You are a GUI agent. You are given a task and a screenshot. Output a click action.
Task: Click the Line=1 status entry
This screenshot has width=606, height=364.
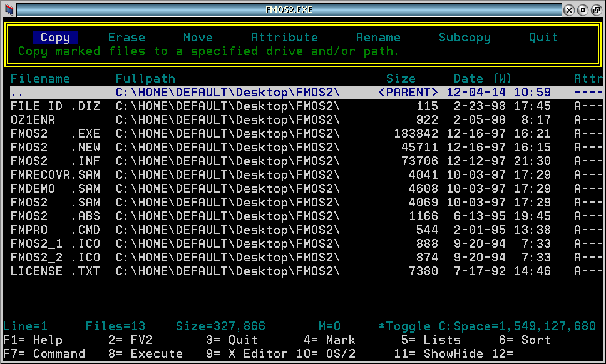25,326
